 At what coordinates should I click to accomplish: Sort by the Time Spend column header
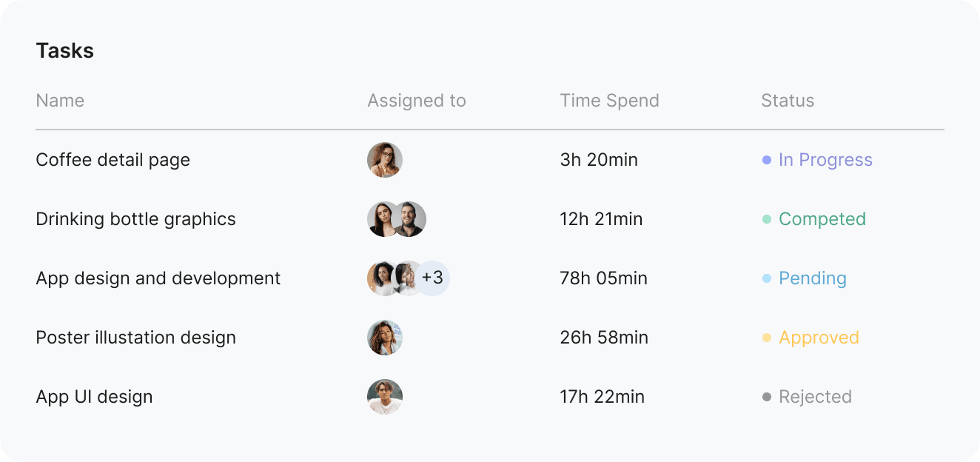click(609, 101)
